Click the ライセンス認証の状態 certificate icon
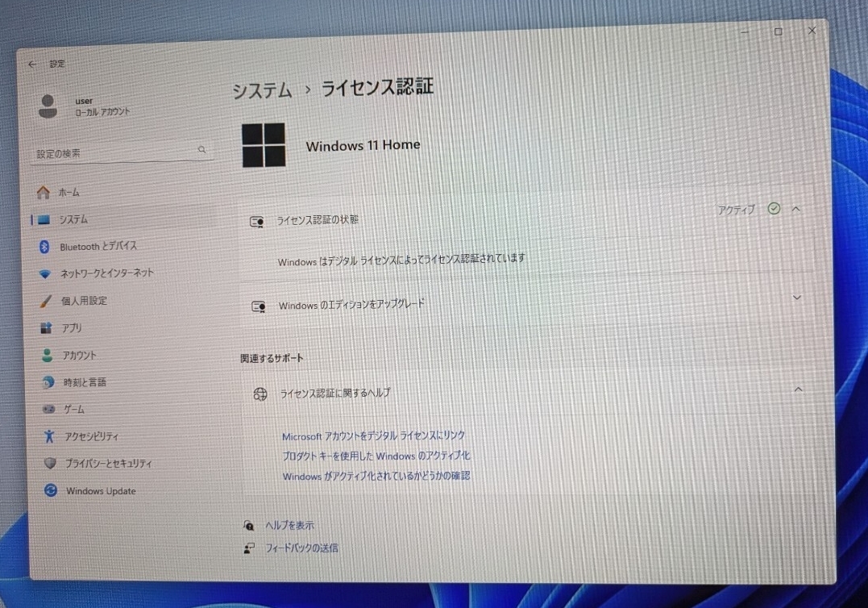The image size is (868, 608). (x=257, y=222)
